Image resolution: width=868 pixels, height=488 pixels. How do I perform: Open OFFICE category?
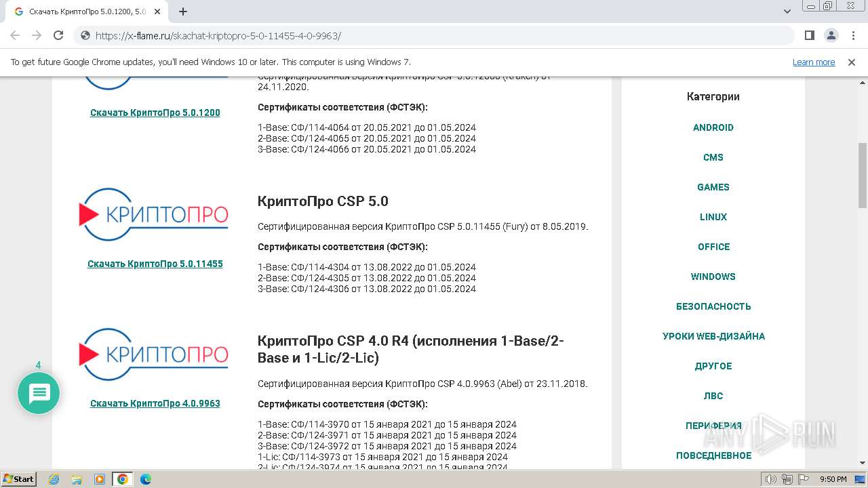(x=713, y=247)
